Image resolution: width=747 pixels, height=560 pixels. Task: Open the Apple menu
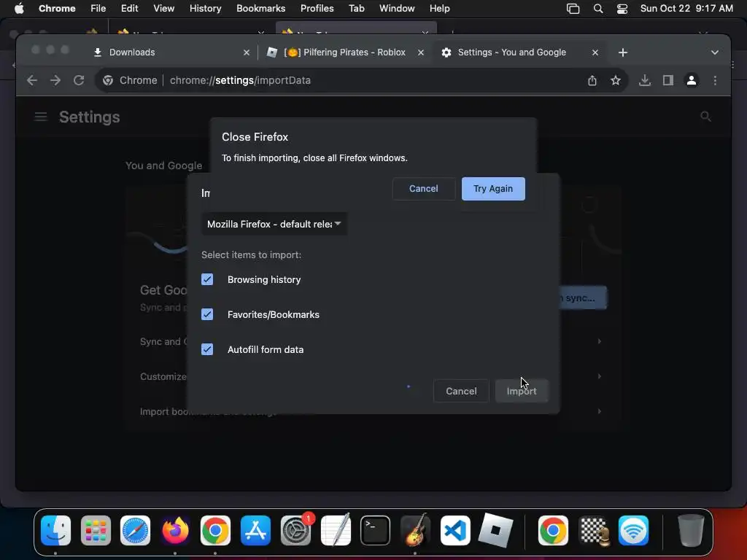tap(19, 9)
